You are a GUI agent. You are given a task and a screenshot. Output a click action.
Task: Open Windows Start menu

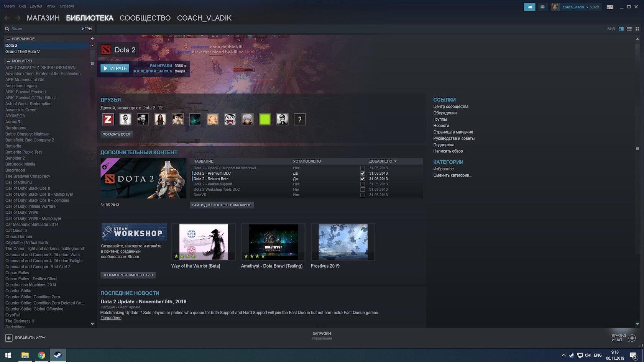(x=8, y=355)
